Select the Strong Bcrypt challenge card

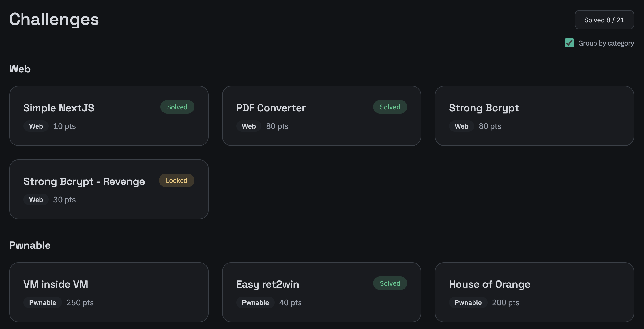[x=534, y=116]
